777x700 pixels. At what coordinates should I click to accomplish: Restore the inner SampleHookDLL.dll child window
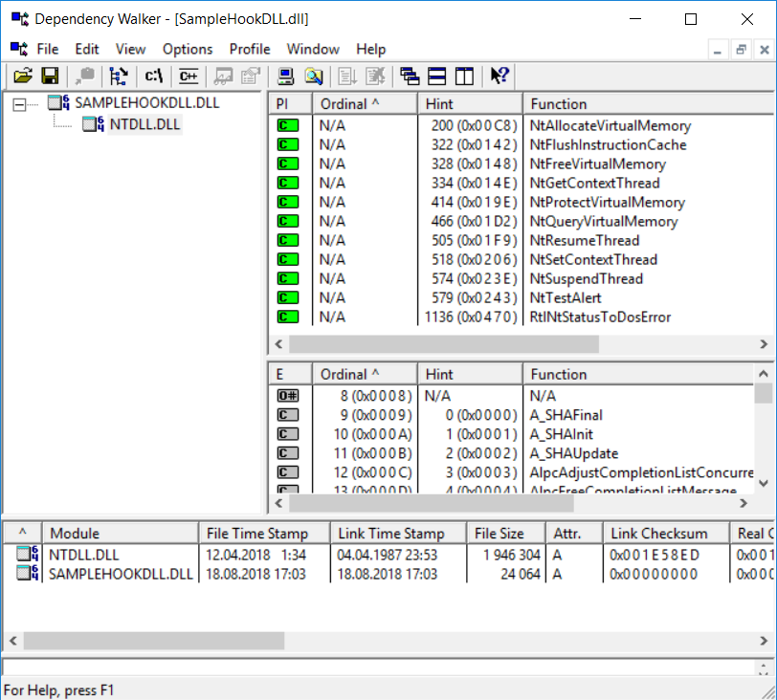[x=741, y=50]
